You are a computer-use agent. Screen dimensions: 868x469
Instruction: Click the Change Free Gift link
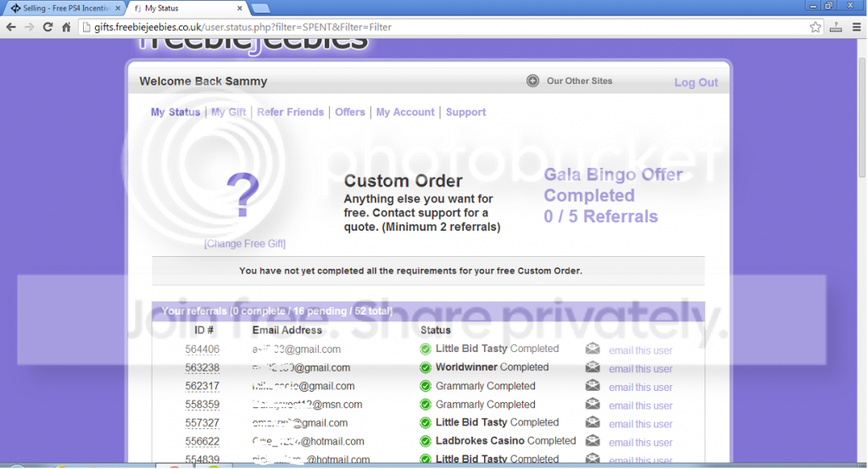pyautogui.click(x=245, y=243)
